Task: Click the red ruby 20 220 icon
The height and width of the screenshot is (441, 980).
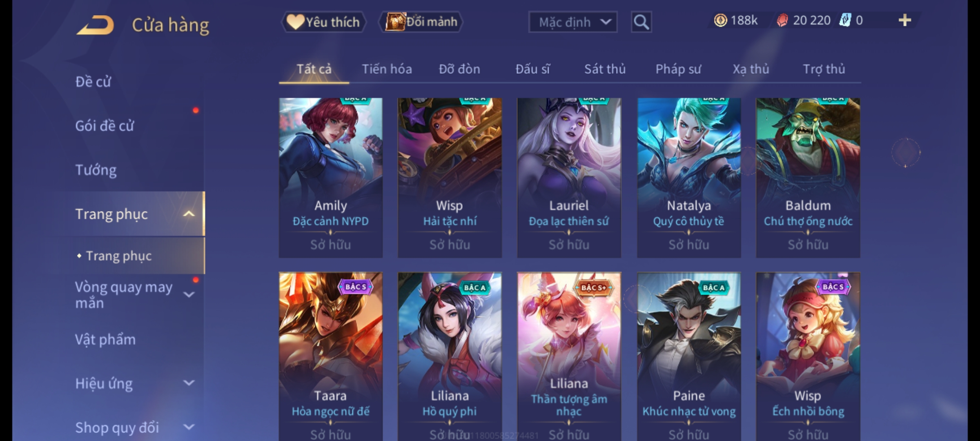Action: [782, 20]
